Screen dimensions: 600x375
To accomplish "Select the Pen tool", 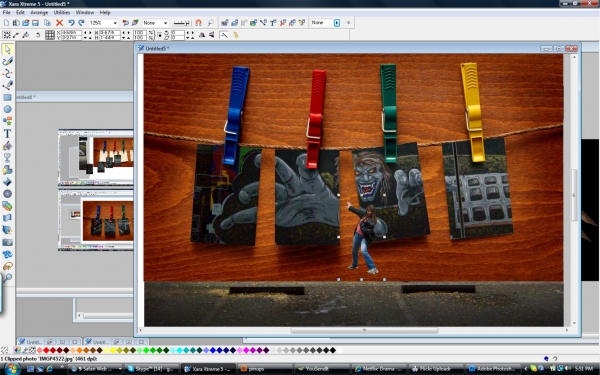I will [x=7, y=85].
